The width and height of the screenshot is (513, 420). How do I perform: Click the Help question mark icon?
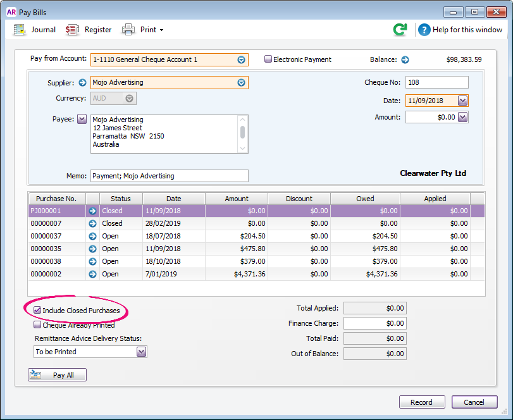coord(424,29)
